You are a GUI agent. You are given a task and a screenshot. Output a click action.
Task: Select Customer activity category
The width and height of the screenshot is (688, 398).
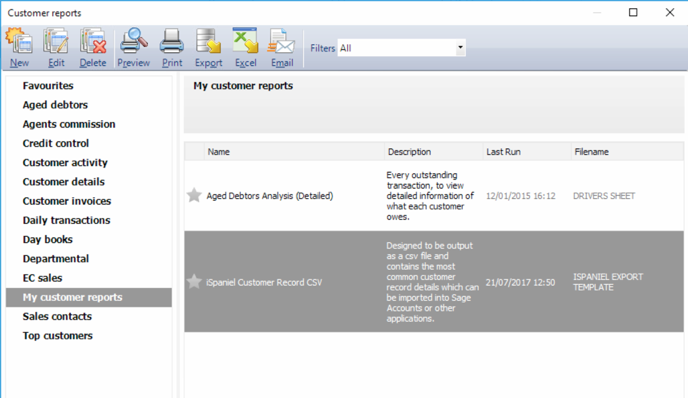coord(65,162)
